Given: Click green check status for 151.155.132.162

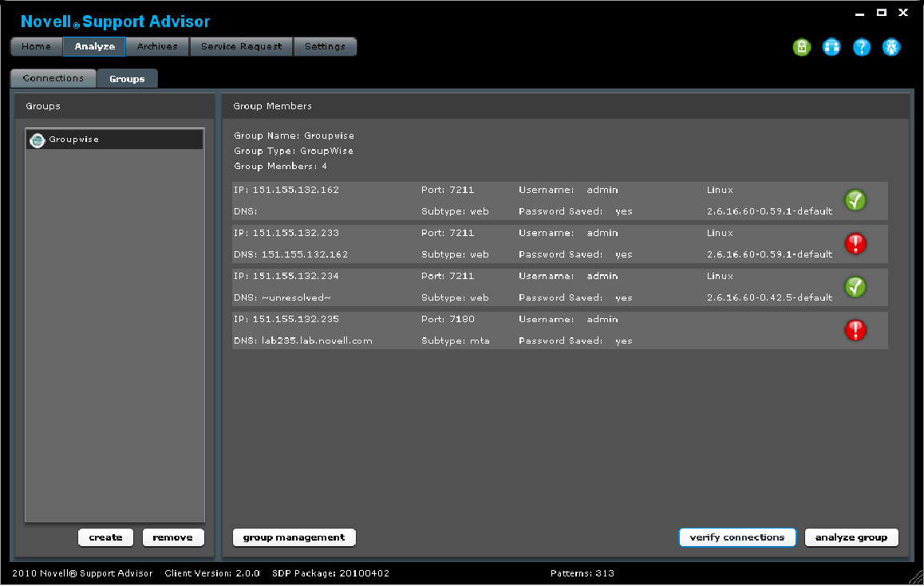Looking at the screenshot, I should 855,201.
